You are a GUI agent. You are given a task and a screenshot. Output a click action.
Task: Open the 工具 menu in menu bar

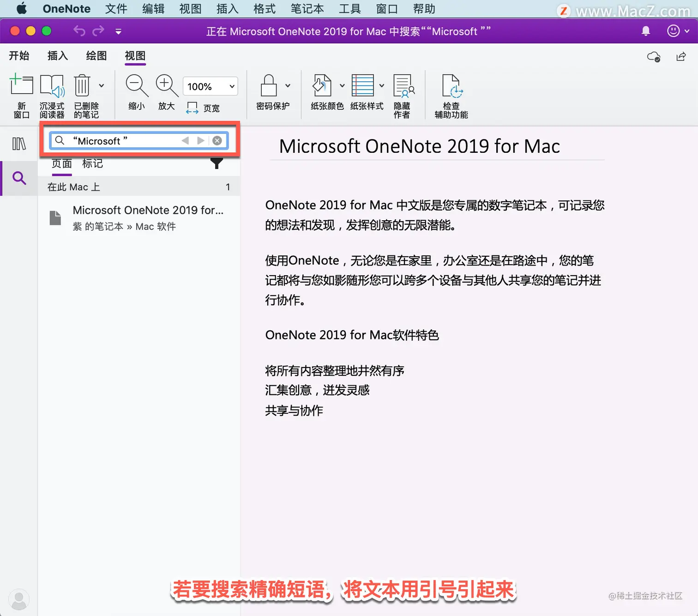[x=350, y=8]
